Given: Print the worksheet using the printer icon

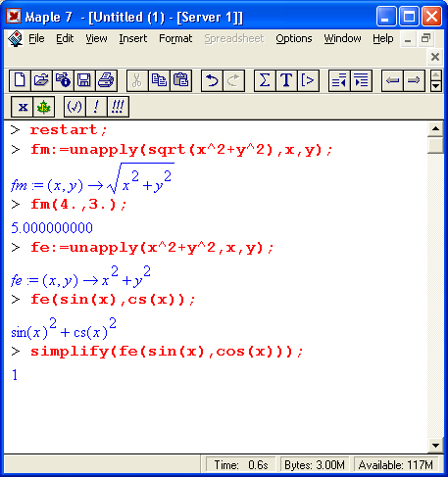Looking at the screenshot, I should [x=106, y=80].
